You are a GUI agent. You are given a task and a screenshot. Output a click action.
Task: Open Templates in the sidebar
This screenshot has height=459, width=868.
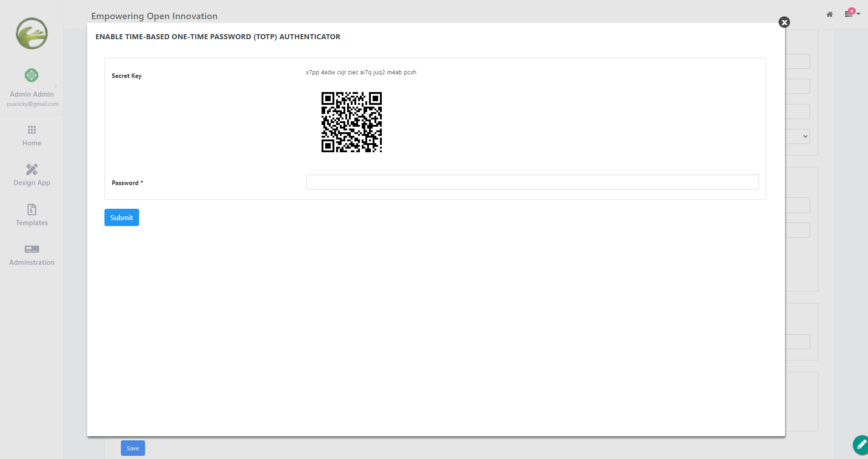[32, 215]
